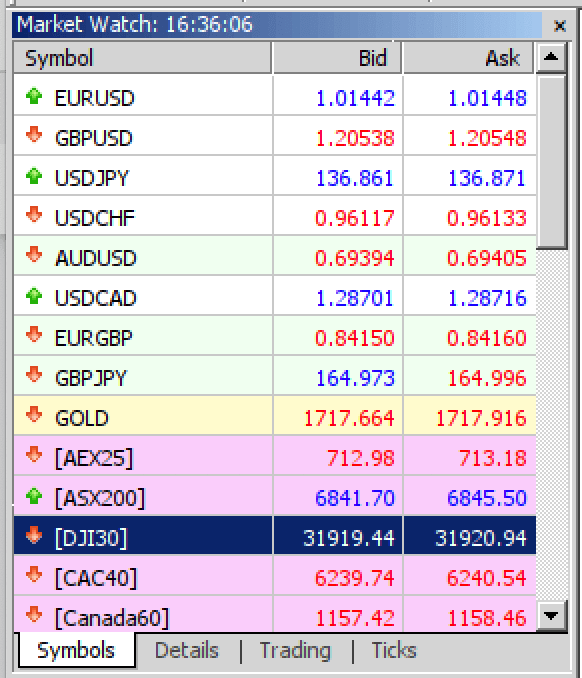Click the scrollbar up arrow
The height and width of the screenshot is (678, 582).
(x=551, y=57)
